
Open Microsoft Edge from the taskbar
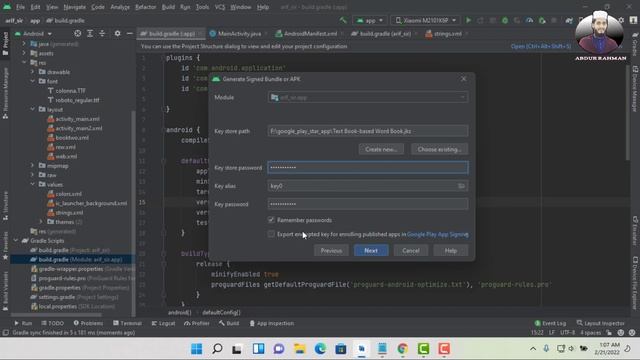click(x=320, y=349)
